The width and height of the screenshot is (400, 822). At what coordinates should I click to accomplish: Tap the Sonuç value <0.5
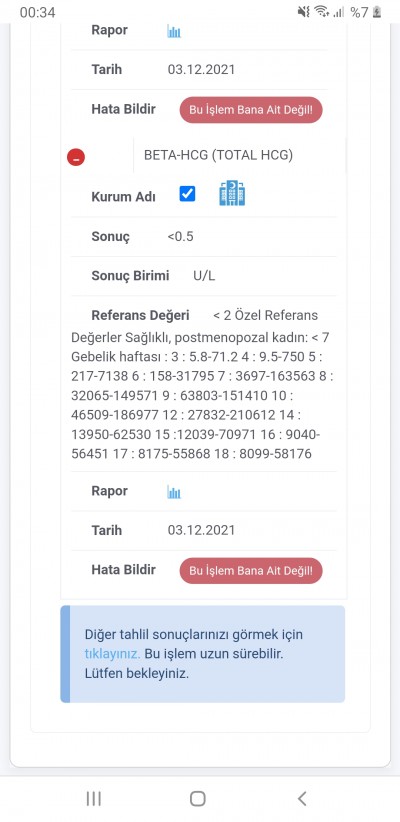180,236
